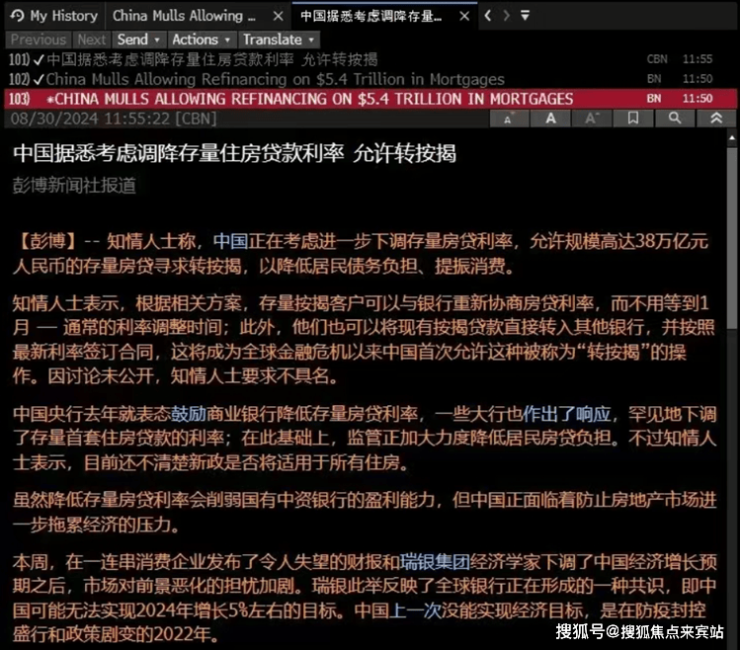Open the 上一次 hyperlink

415,610
